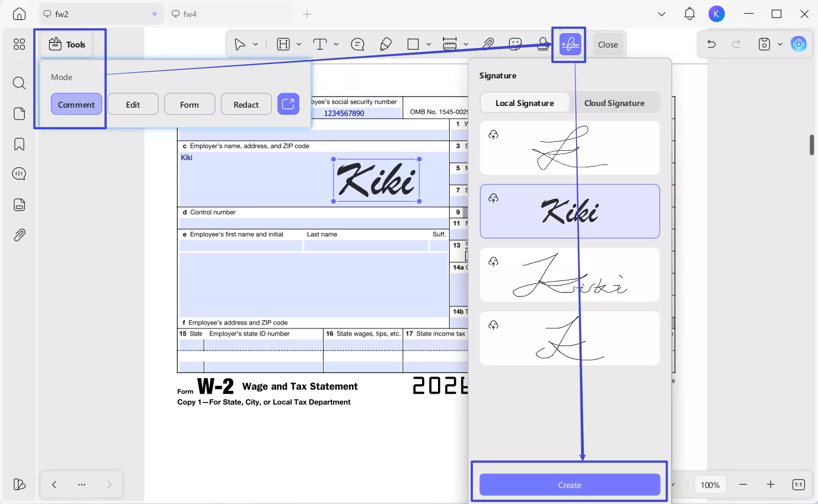Viewport: 818px width, 504px height.
Task: Expand the shape tool dropdown arrow
Action: (x=429, y=44)
